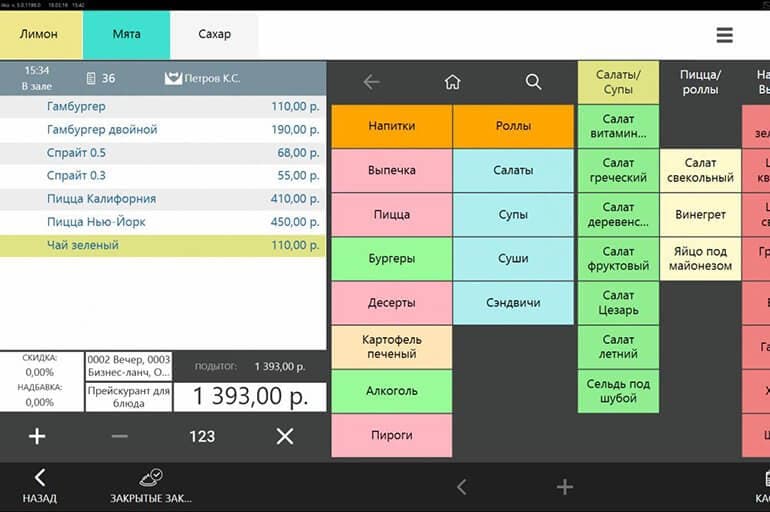The width and height of the screenshot is (770, 512).
Task: Open the Выпечка category
Action: click(x=392, y=170)
